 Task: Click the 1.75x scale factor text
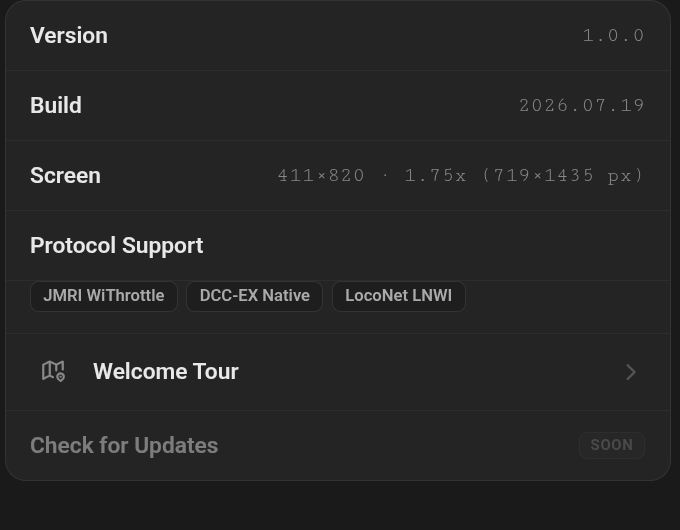click(x=435, y=176)
